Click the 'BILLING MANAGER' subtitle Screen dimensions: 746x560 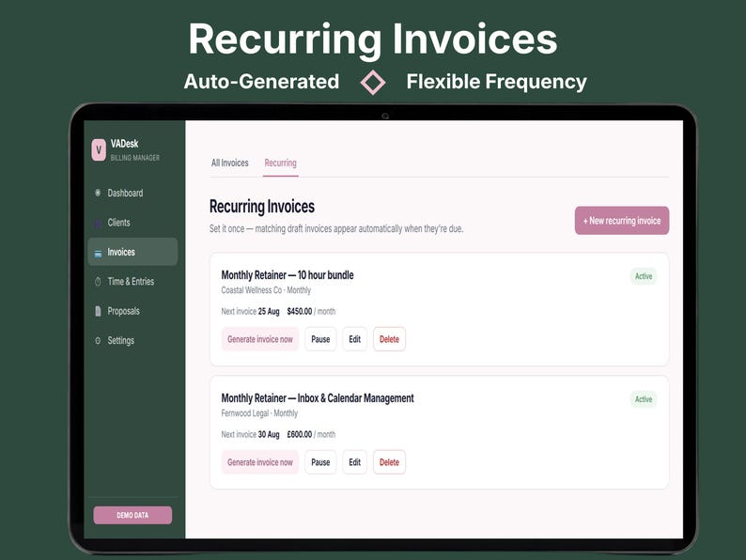135,158
